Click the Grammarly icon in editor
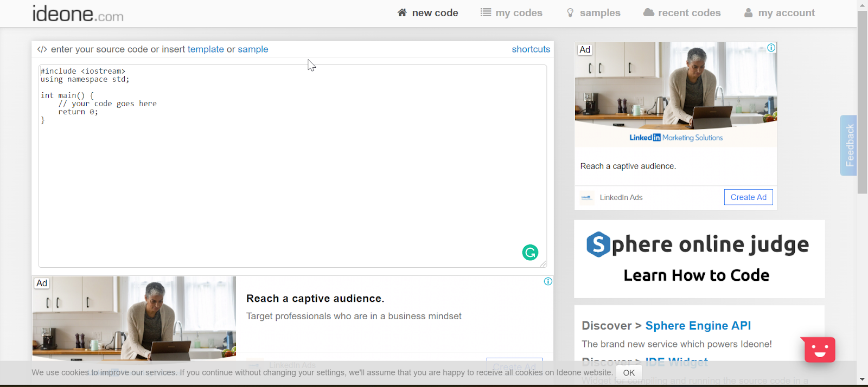868x387 pixels. click(x=530, y=252)
